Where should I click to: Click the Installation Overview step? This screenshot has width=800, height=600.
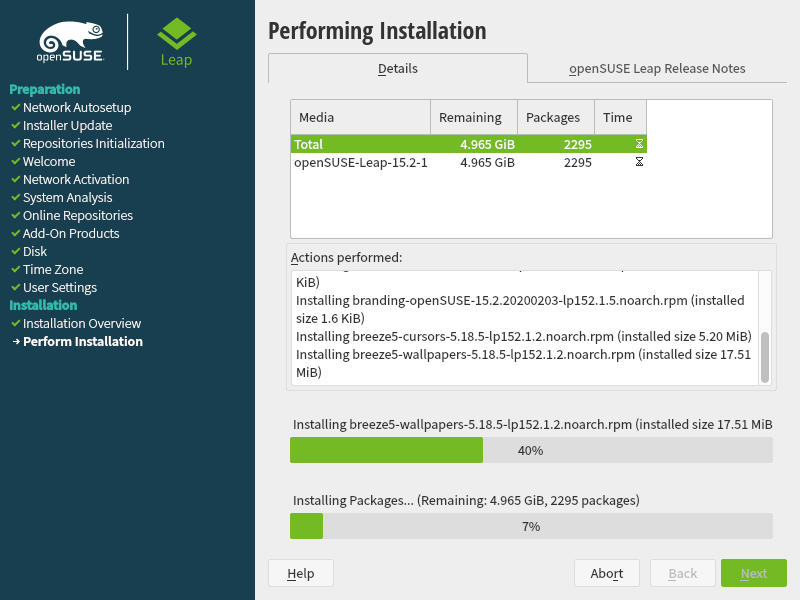tap(82, 323)
